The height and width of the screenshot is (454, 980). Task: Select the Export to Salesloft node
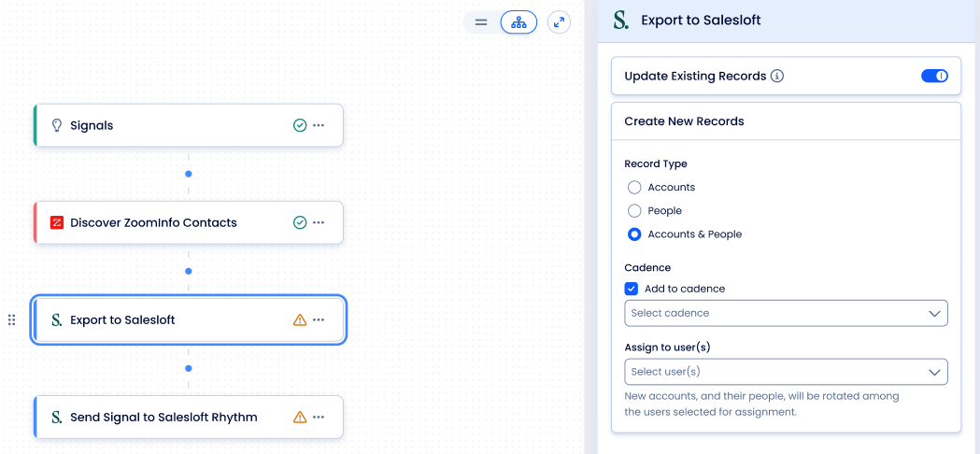[x=188, y=320]
